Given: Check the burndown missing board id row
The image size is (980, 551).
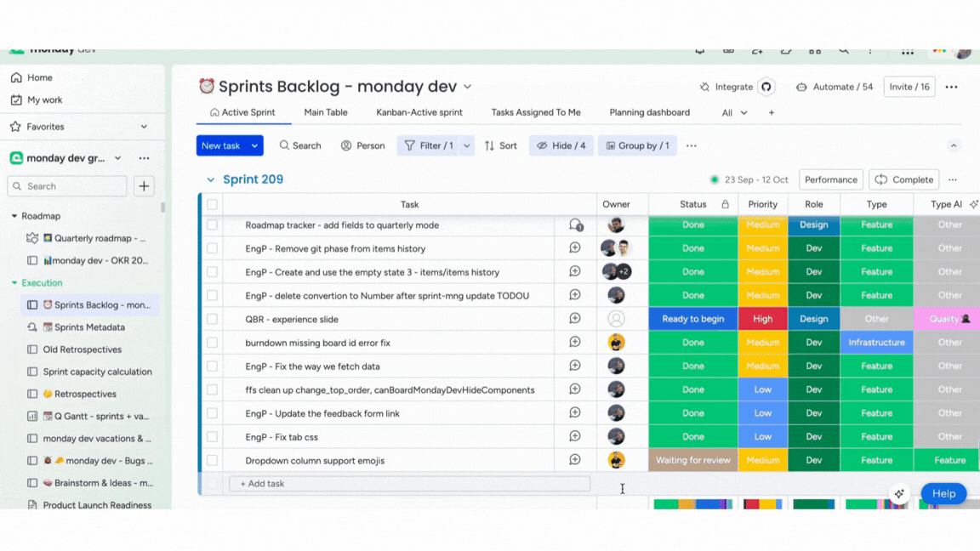Looking at the screenshot, I should (213, 343).
